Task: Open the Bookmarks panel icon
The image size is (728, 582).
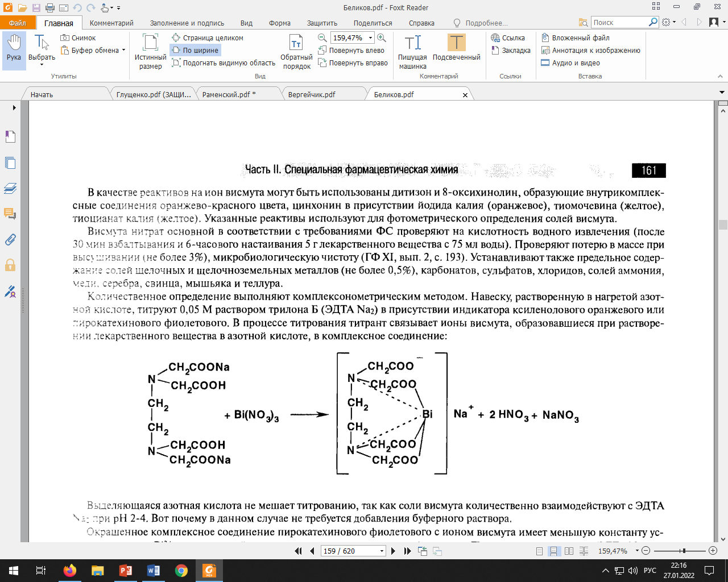Action: pyautogui.click(x=10, y=136)
